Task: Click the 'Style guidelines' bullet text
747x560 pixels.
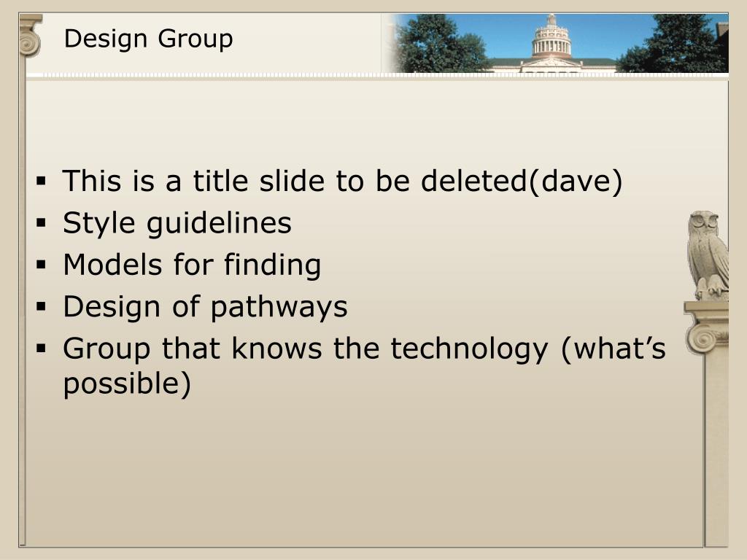Action: 177,223
